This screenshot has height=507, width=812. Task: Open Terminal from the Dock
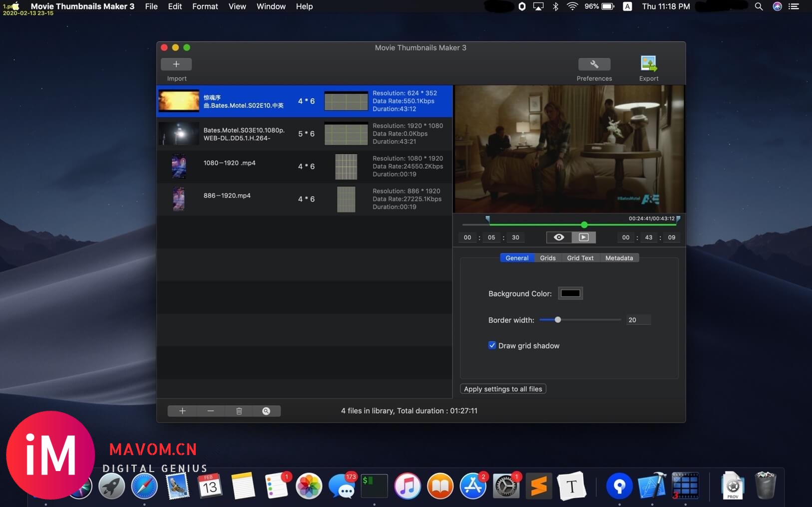pos(375,486)
